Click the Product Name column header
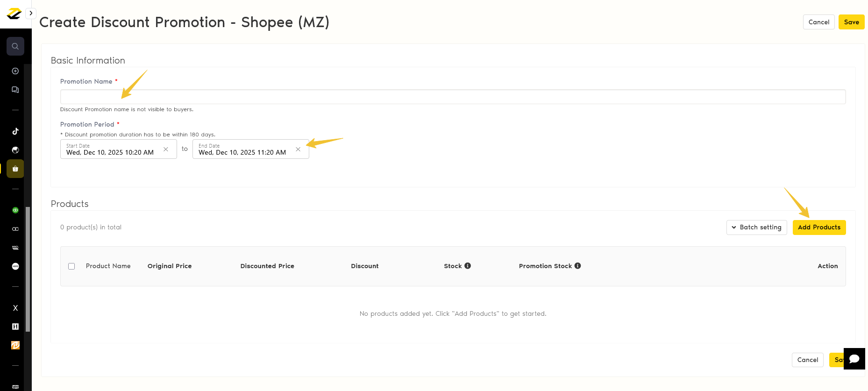Screen dimensions: 868x391 (108, 266)
